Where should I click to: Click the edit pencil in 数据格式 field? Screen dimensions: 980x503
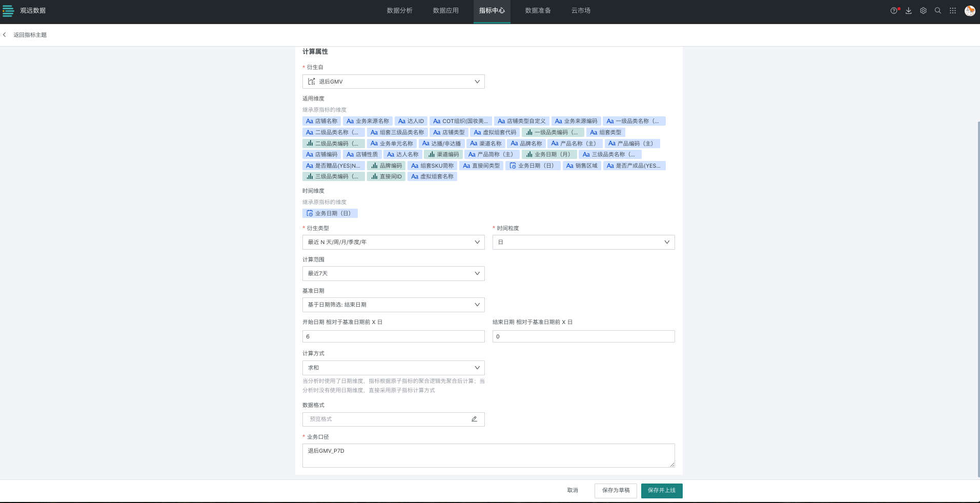(x=474, y=419)
